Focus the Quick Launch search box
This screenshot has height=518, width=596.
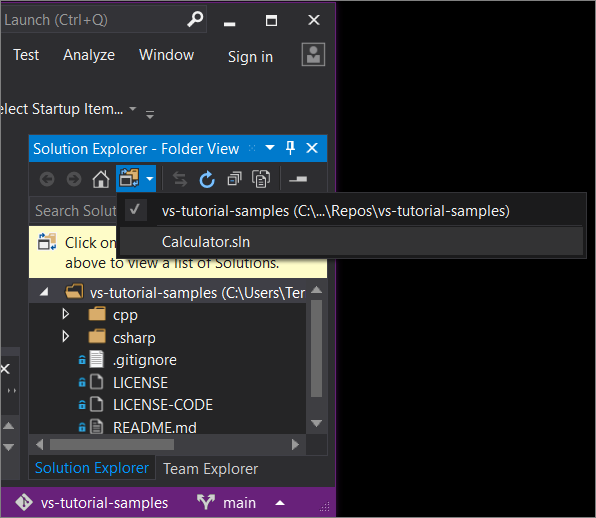click(103, 19)
